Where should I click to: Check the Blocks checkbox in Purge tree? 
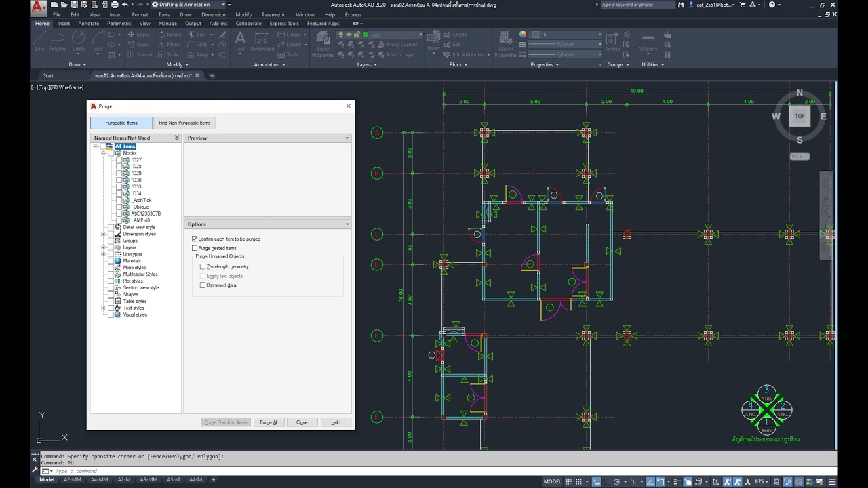coord(111,153)
